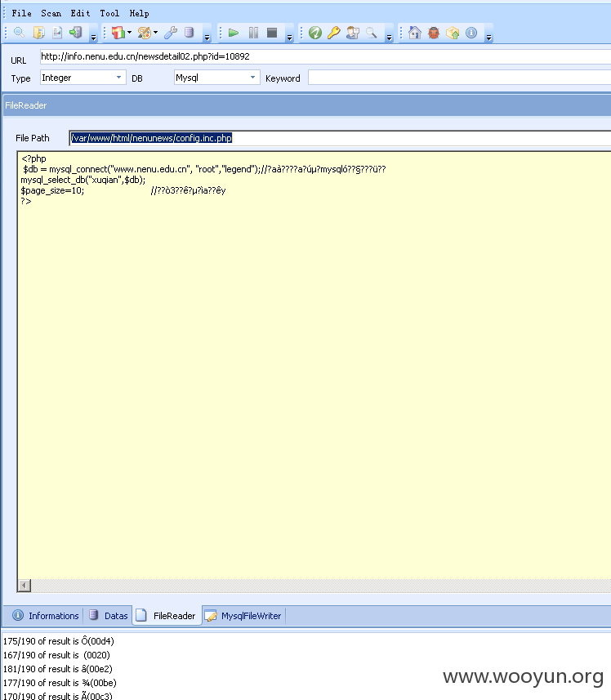Screen dimensions: 611x700
Task: Click the user with card icon
Action: tap(353, 33)
